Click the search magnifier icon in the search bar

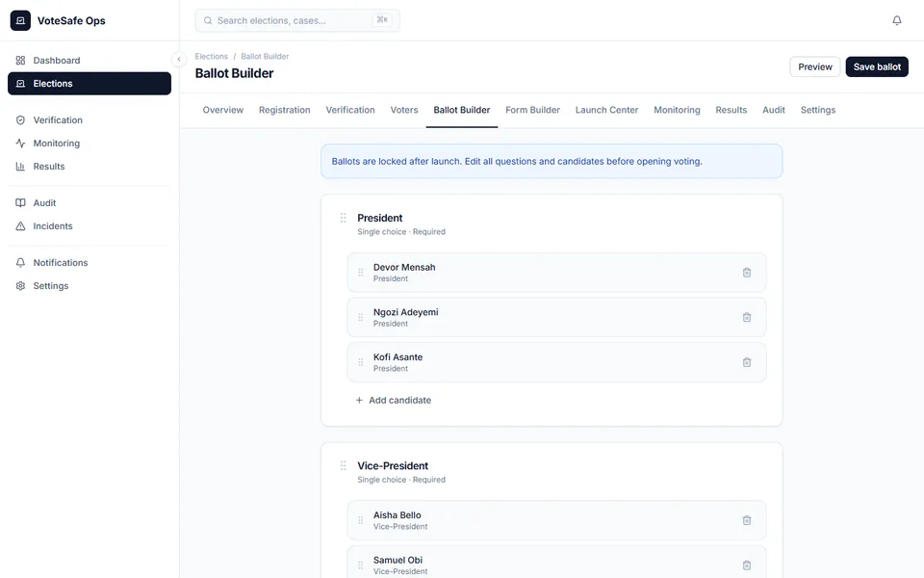tap(208, 20)
